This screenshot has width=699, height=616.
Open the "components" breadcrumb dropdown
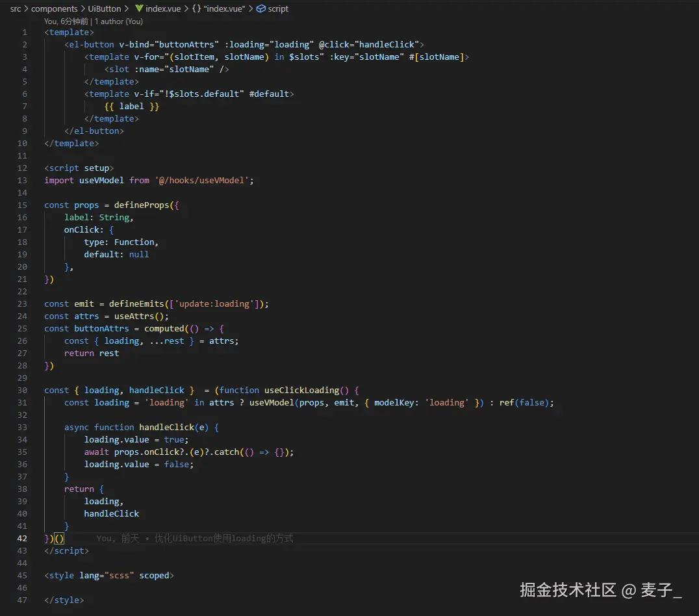tap(55, 8)
